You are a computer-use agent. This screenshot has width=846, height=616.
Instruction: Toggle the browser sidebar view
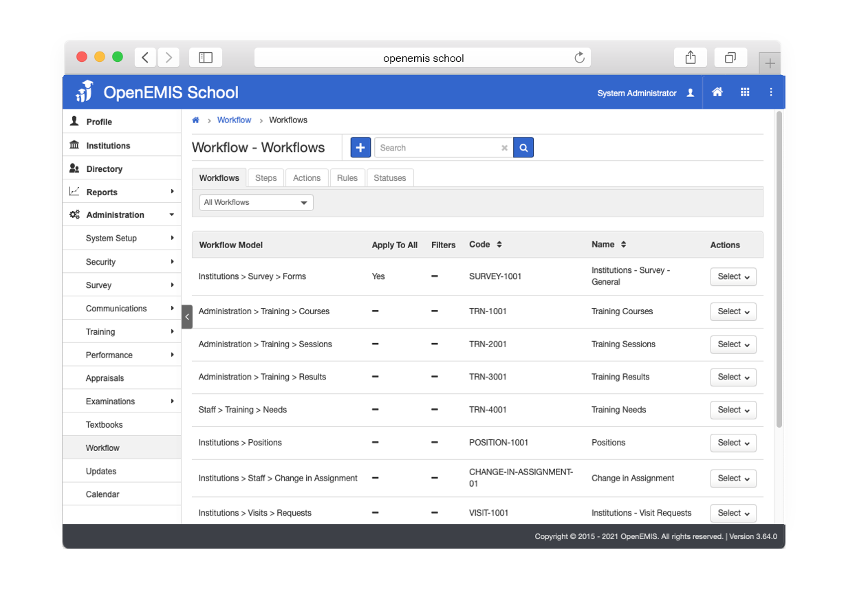pyautogui.click(x=206, y=58)
